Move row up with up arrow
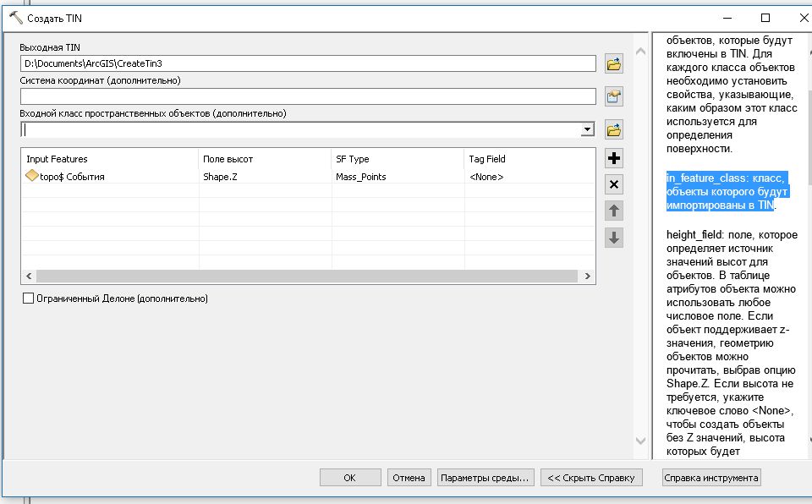Screen dimensions: 812x504 click(615, 211)
